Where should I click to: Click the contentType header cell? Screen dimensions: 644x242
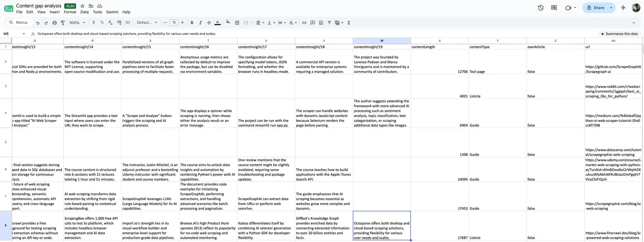pyautogui.click(x=497, y=47)
